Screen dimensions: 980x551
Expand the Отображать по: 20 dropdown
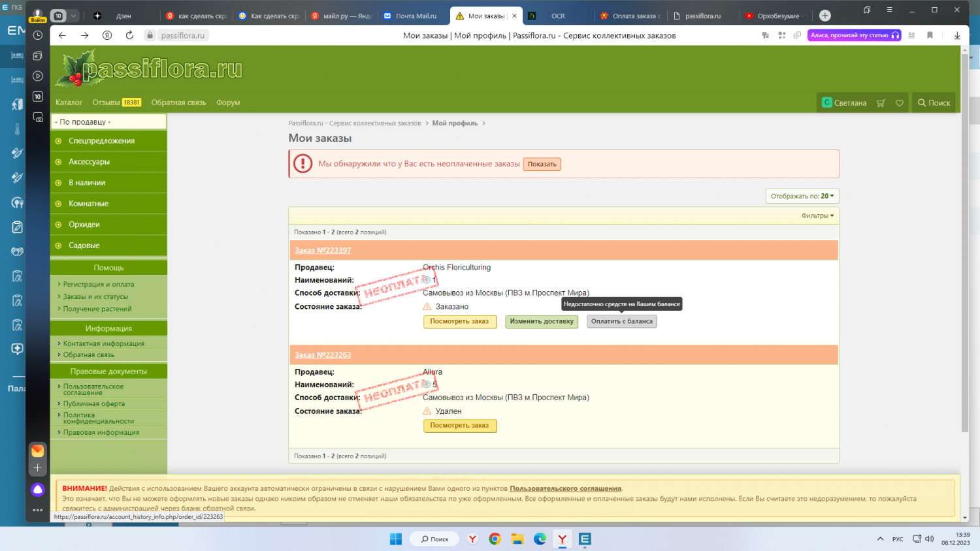(x=802, y=196)
